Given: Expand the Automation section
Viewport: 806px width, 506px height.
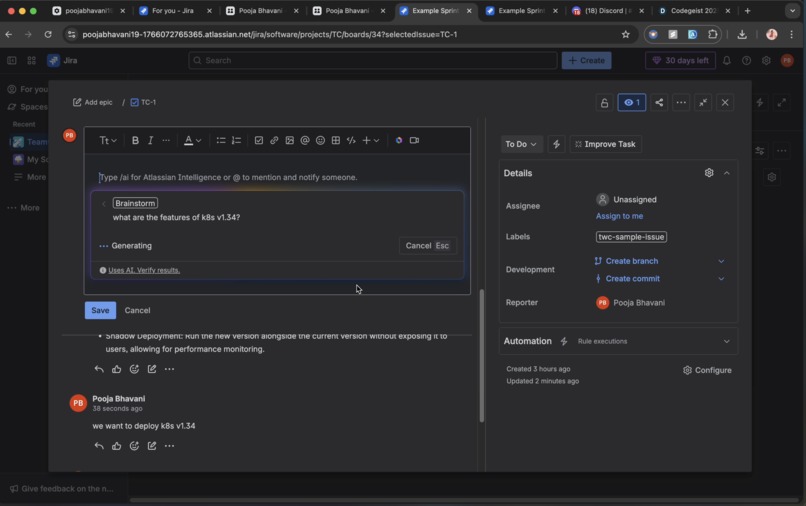Looking at the screenshot, I should [726, 341].
